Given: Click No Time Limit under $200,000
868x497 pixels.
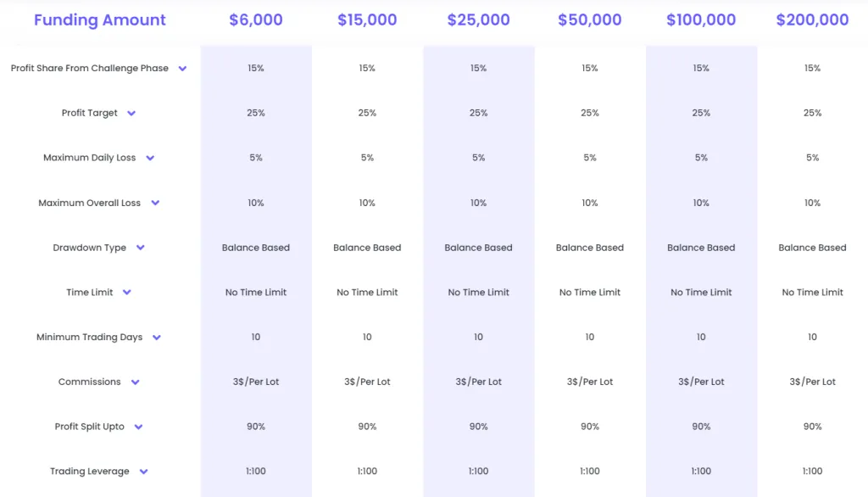Looking at the screenshot, I should [812, 292].
